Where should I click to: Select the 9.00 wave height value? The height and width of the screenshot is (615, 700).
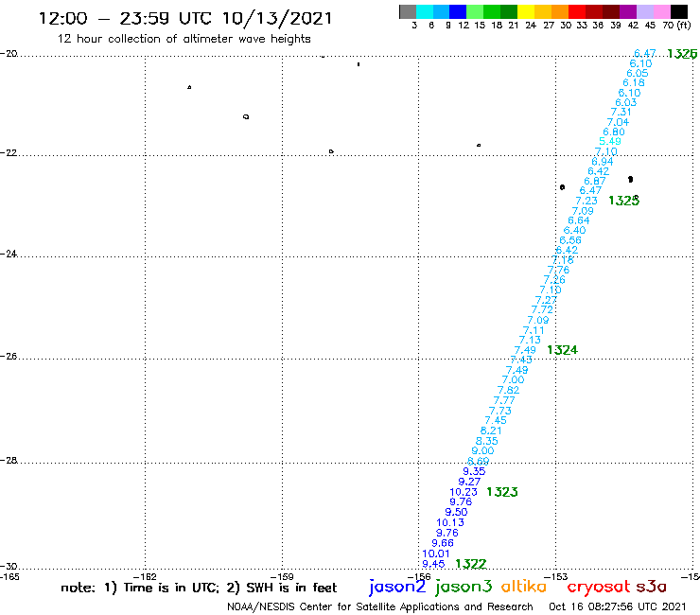point(483,451)
